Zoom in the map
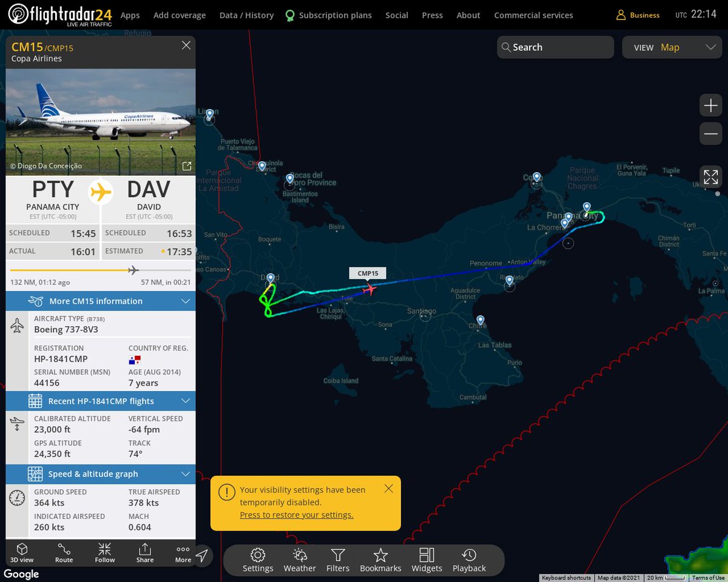This screenshot has height=582, width=728. [710, 105]
